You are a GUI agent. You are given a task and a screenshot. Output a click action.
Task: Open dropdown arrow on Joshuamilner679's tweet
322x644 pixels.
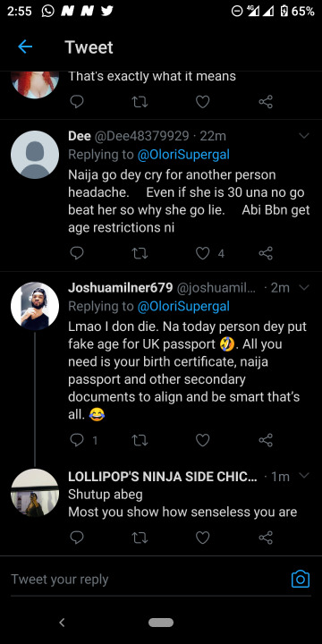point(304,288)
